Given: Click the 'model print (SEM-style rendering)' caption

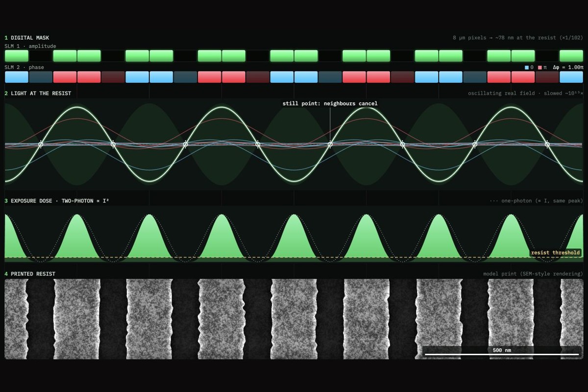Looking at the screenshot, I should (x=533, y=274).
